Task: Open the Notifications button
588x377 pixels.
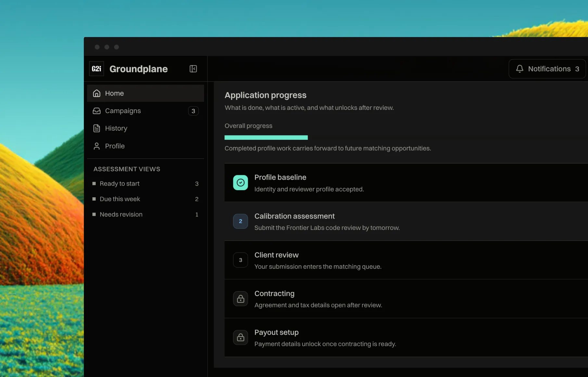Action: [x=547, y=69]
